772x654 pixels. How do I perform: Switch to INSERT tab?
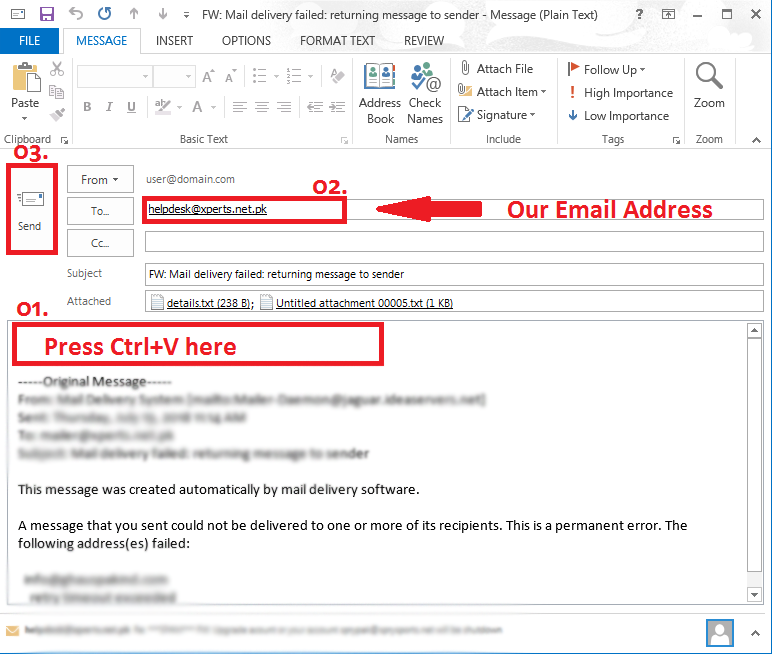[174, 41]
